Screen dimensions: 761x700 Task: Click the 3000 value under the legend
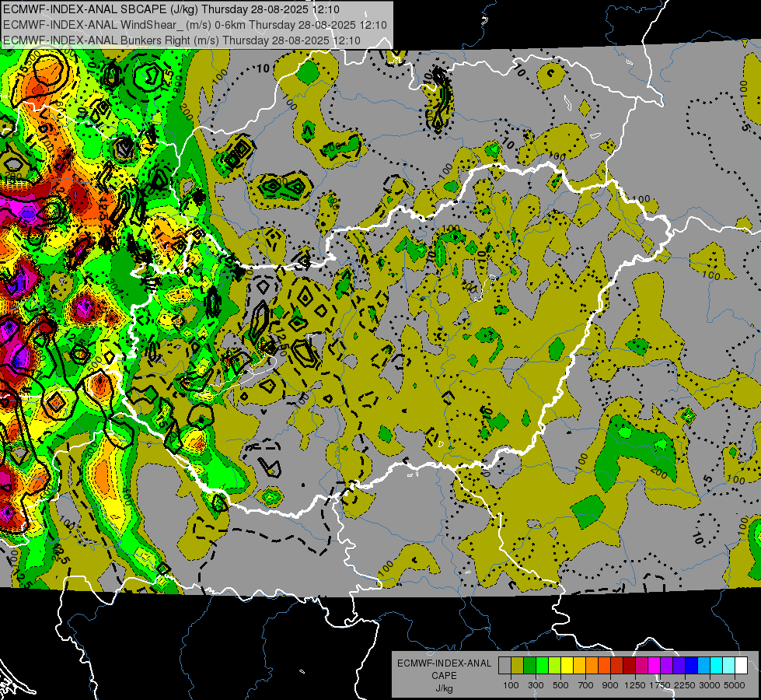(710, 685)
